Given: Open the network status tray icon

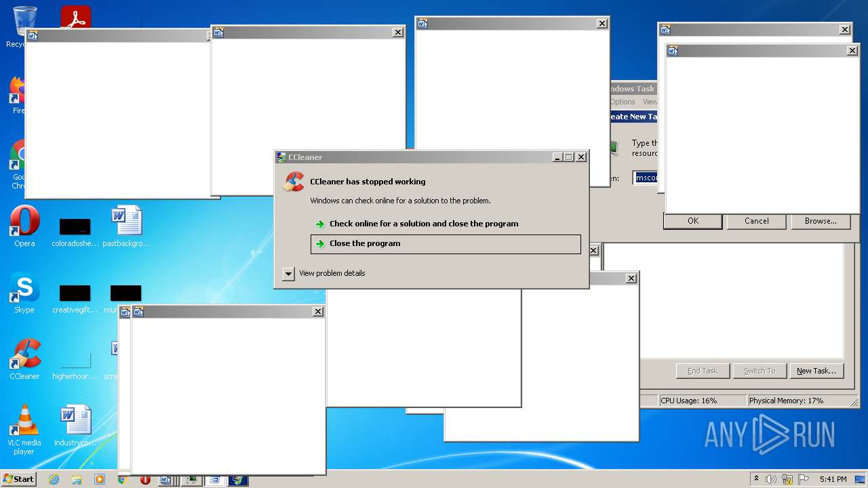Looking at the screenshot, I should [x=787, y=479].
